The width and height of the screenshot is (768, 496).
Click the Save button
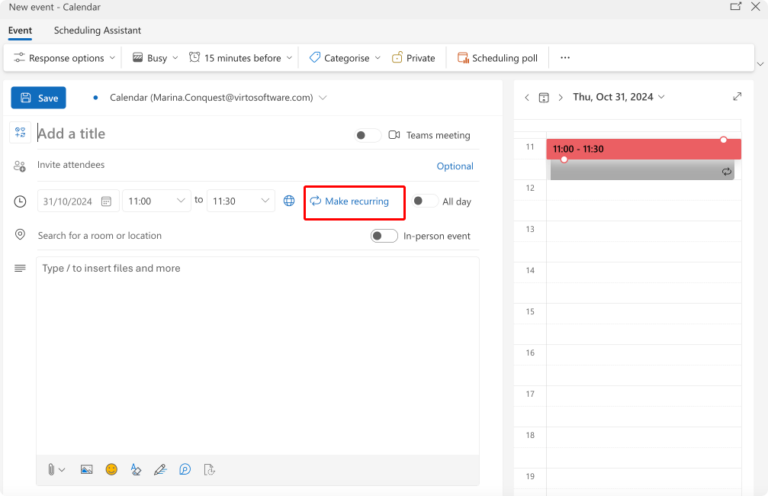click(39, 98)
